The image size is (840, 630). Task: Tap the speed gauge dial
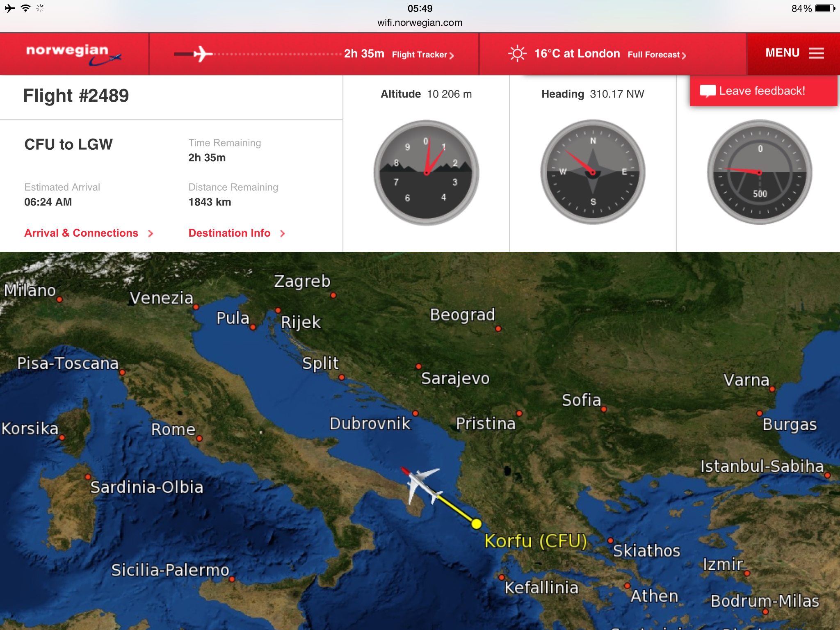pyautogui.click(x=759, y=172)
